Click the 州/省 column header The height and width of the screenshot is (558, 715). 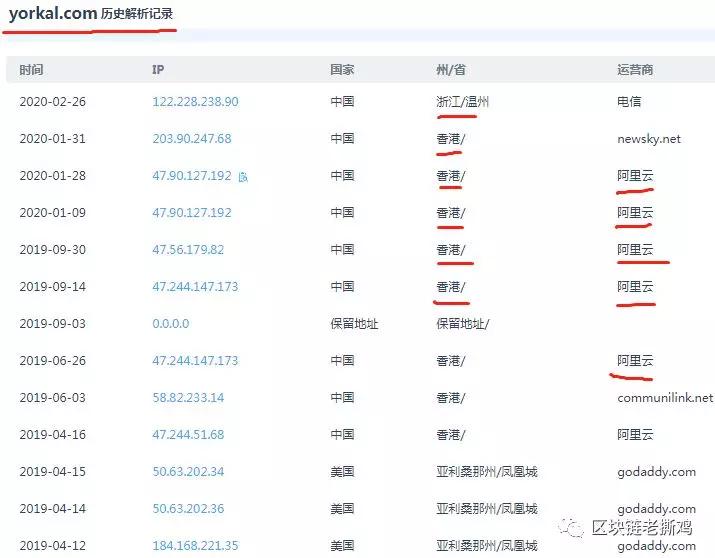451,70
